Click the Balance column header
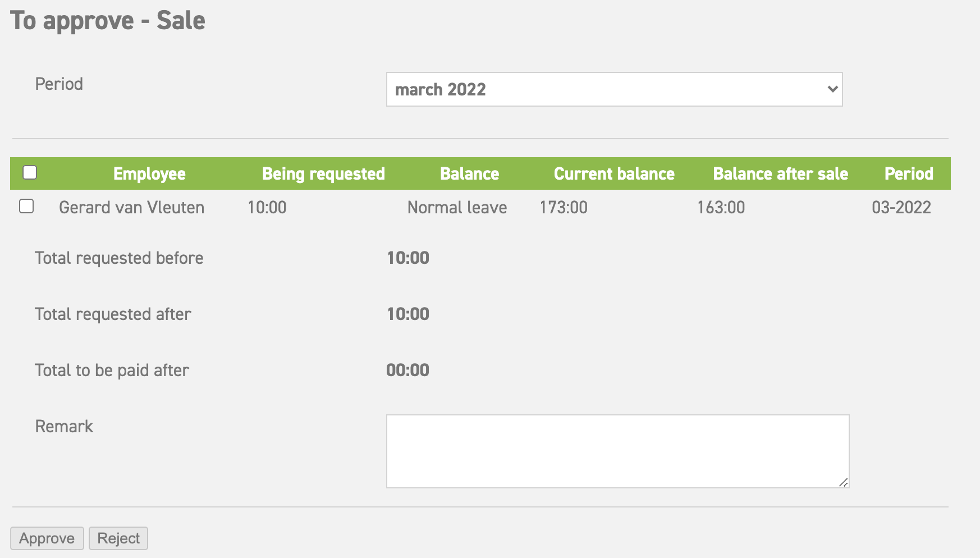Image resolution: width=980 pixels, height=558 pixels. tap(470, 173)
